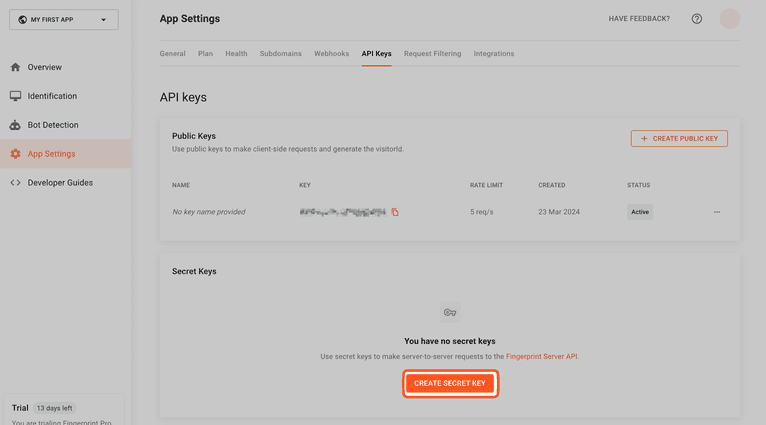Open the Webhooks tab
The image size is (766, 425).
pos(331,54)
